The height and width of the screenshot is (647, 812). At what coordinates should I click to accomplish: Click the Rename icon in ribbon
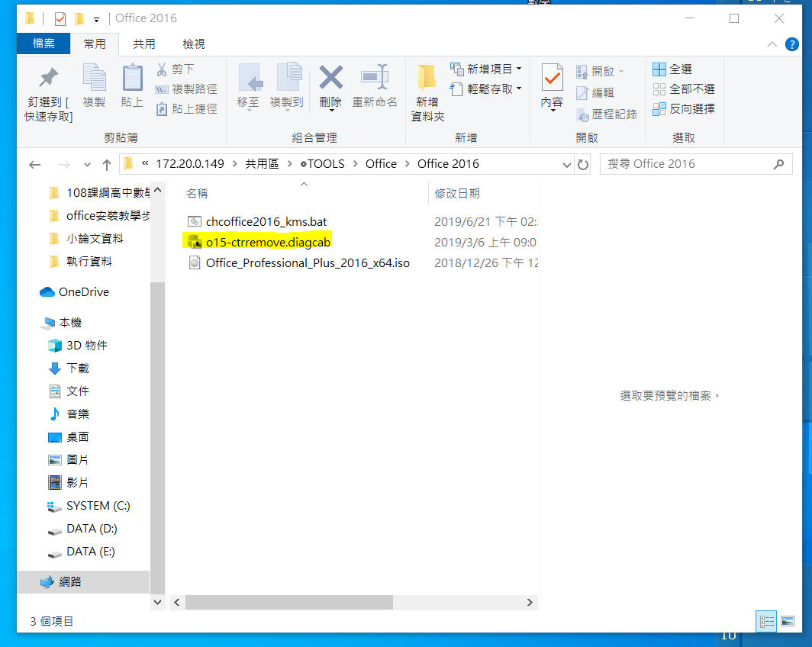374,78
